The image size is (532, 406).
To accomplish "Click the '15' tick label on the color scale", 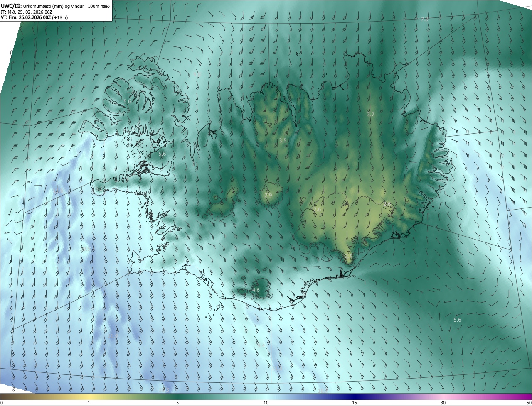I will 355,403.
